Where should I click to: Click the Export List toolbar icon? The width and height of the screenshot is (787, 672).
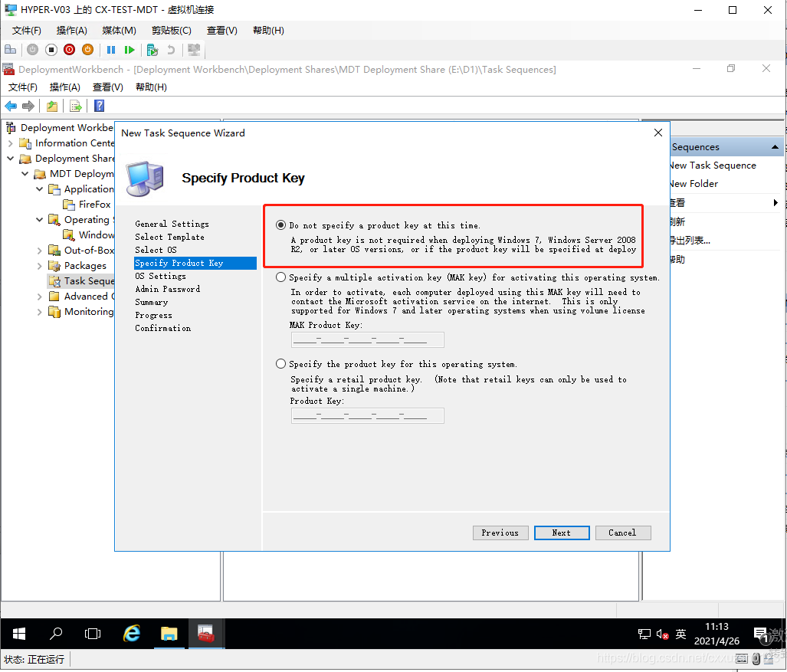[76, 106]
